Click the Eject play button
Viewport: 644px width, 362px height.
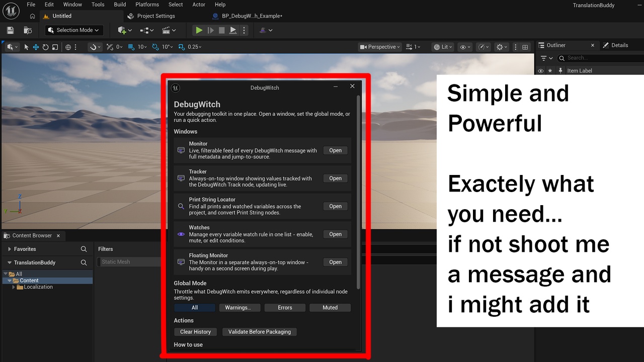(x=233, y=30)
